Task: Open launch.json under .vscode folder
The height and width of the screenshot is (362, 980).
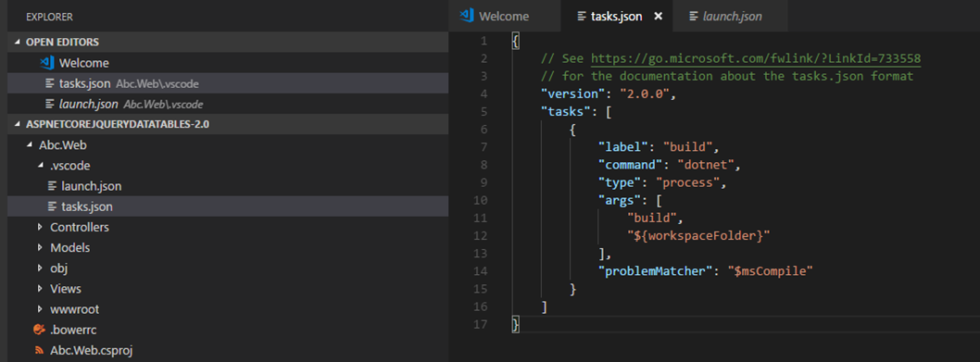Action: point(228,186)
